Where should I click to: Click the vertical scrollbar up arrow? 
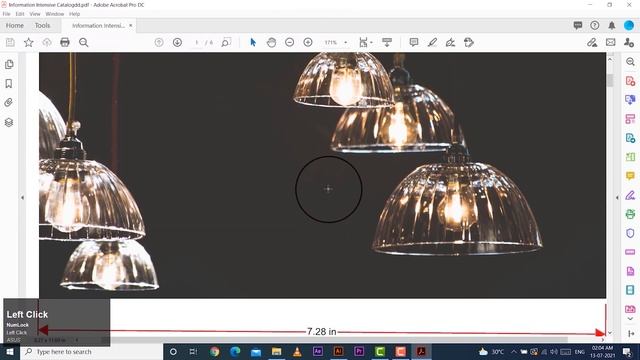[610, 60]
